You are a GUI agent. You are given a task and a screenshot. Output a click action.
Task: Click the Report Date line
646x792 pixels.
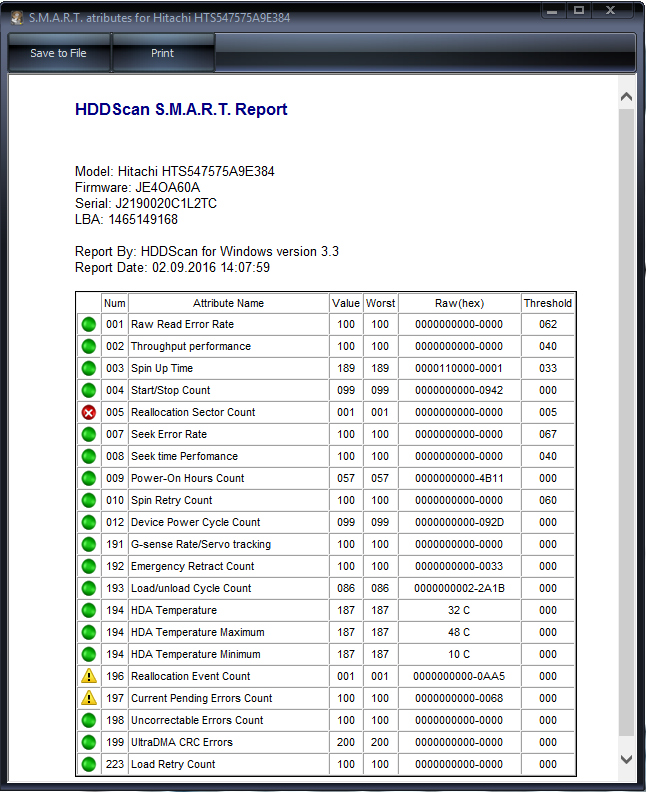pos(172,268)
